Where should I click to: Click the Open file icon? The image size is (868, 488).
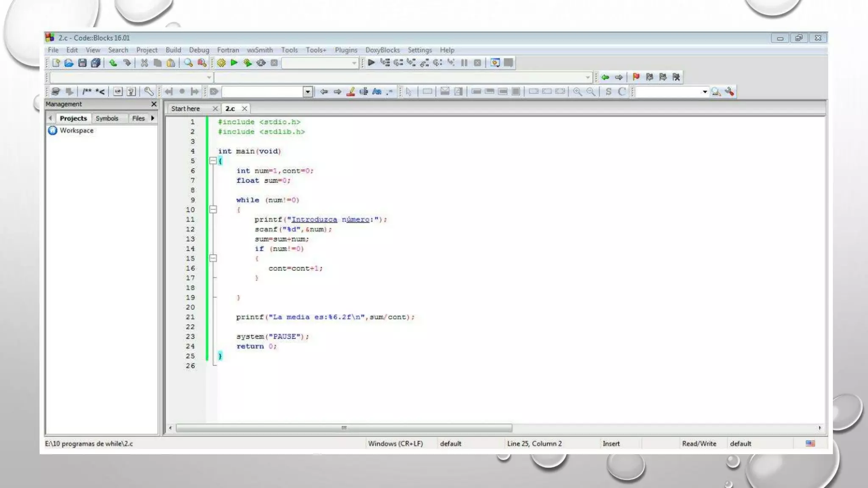click(x=69, y=63)
